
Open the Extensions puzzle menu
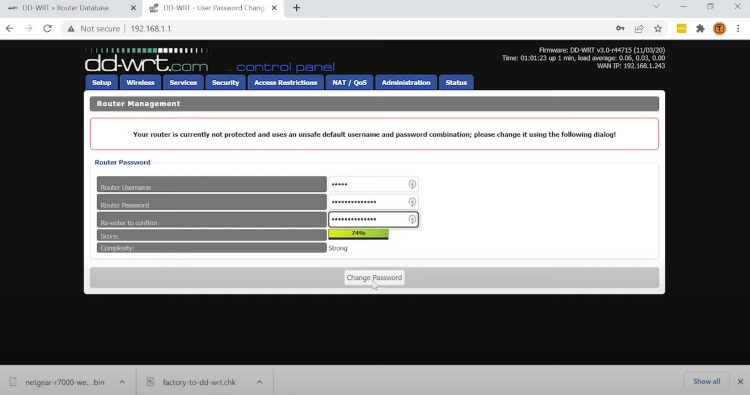pyautogui.click(x=700, y=29)
